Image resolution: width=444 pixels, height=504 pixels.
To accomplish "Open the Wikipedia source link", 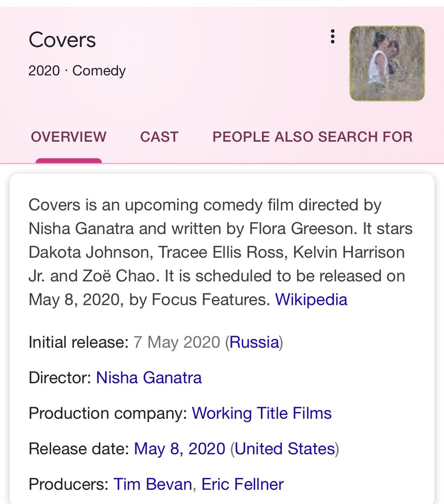I will point(311,299).
